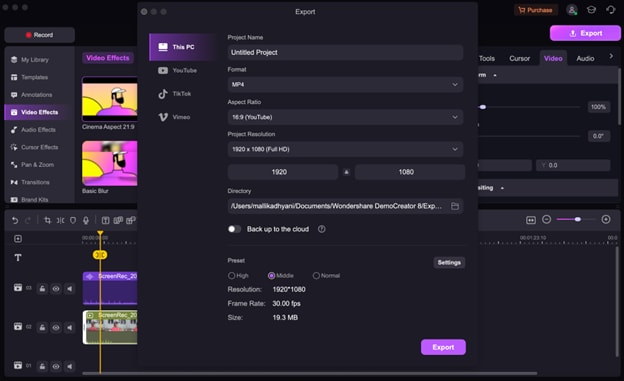Click the marker shield icon in timeline toolbar

[73, 220]
